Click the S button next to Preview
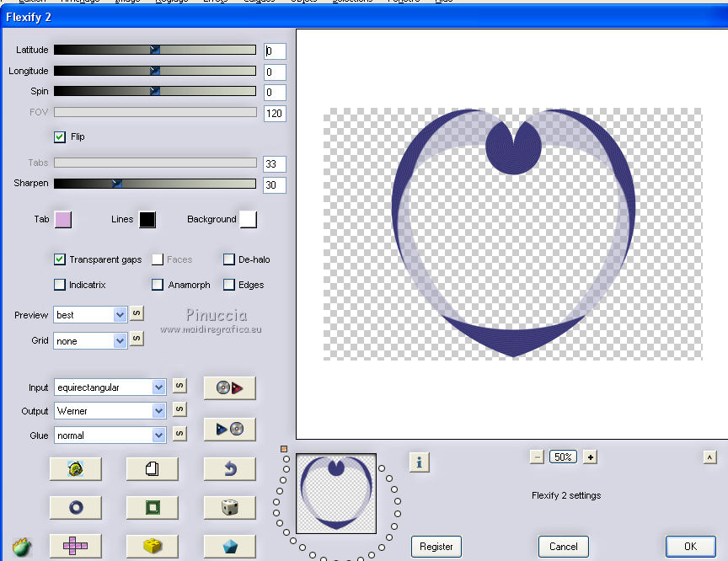The height and width of the screenshot is (561, 728). [x=136, y=313]
